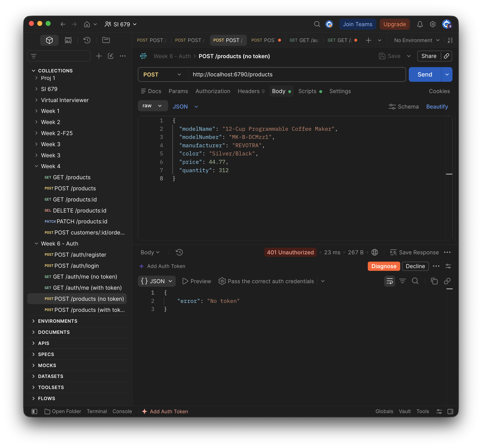Copy response using the copy icon
Image resolution: width=482 pixels, height=448 pixels.
click(434, 281)
